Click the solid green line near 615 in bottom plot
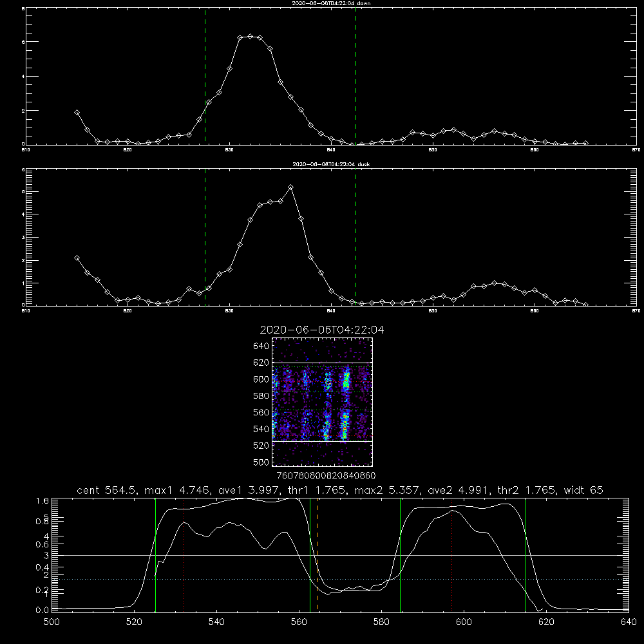 click(x=526, y=555)
